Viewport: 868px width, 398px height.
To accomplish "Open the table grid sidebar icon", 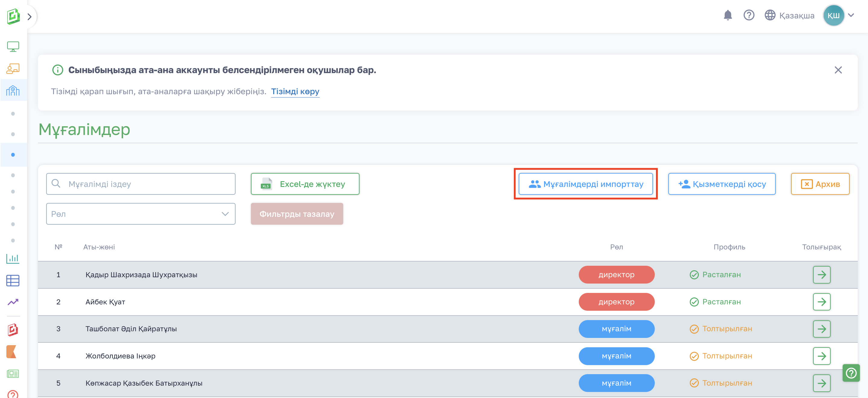I will click(13, 280).
